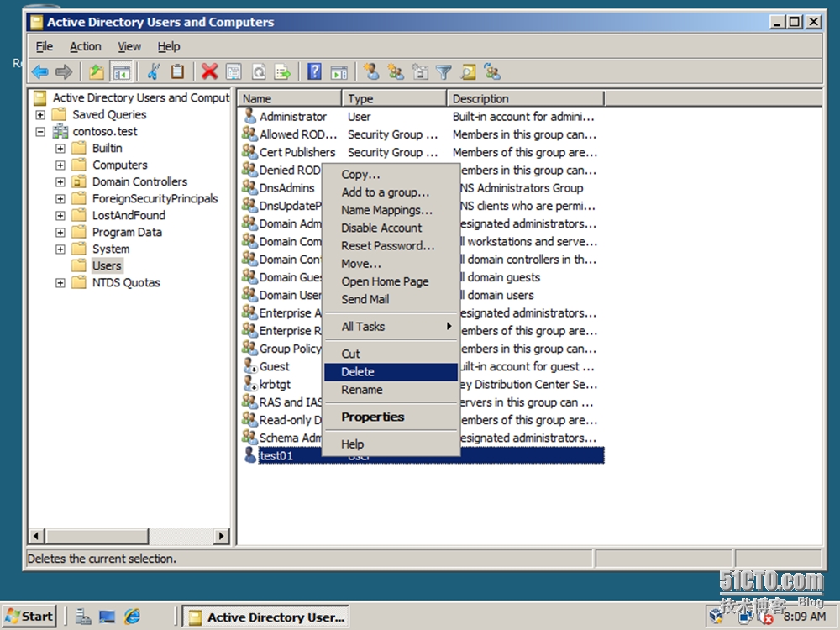Choose Delete from the context menu
This screenshot has width=840, height=630.
pos(391,372)
